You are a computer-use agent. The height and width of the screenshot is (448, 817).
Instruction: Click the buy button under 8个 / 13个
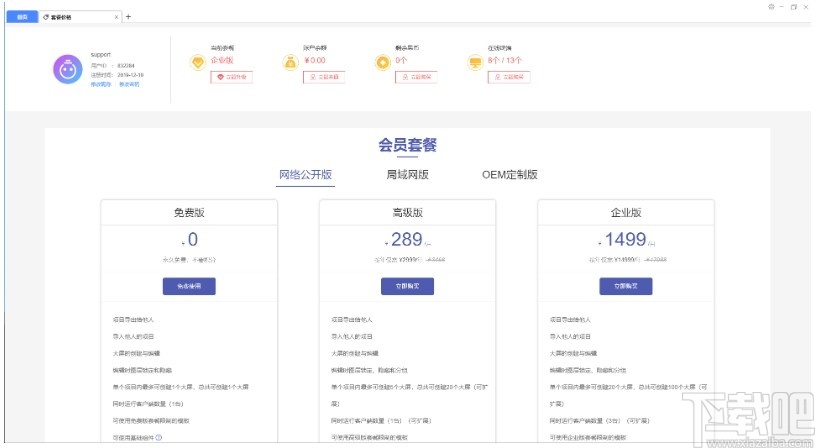[509, 77]
